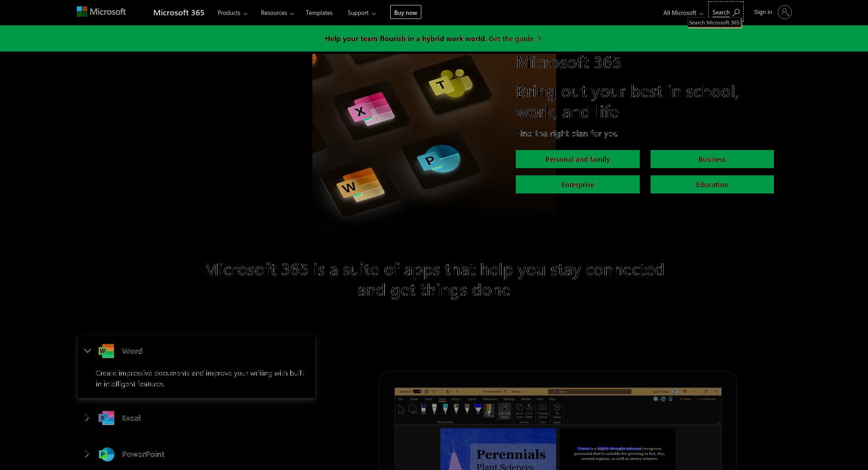Click the Excel app icon in the list
Image resolution: width=868 pixels, height=470 pixels.
click(x=106, y=418)
